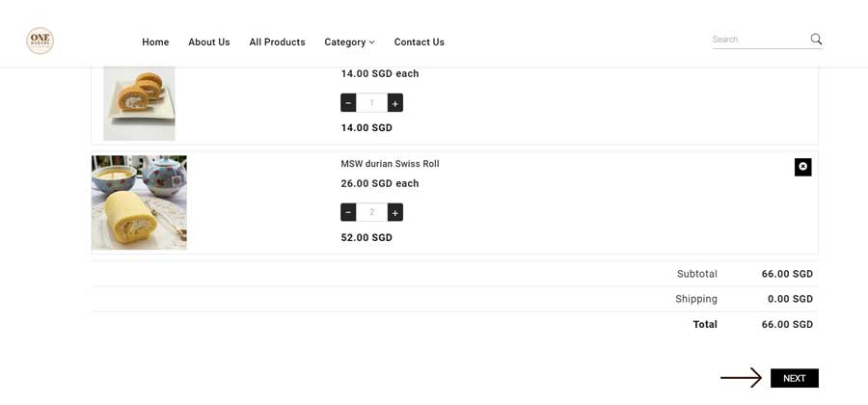This screenshot has width=868, height=405.
Task: Click the search magnifier icon
Action: pos(816,40)
